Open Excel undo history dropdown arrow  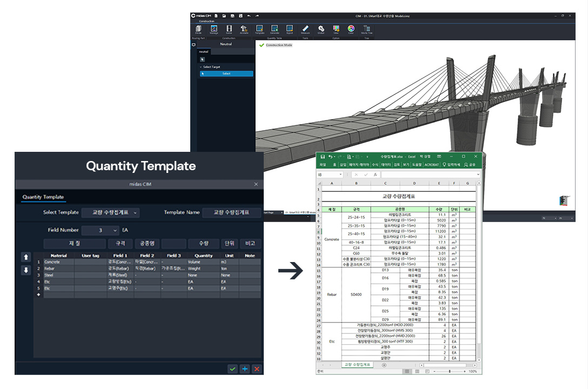pyautogui.click(x=335, y=157)
